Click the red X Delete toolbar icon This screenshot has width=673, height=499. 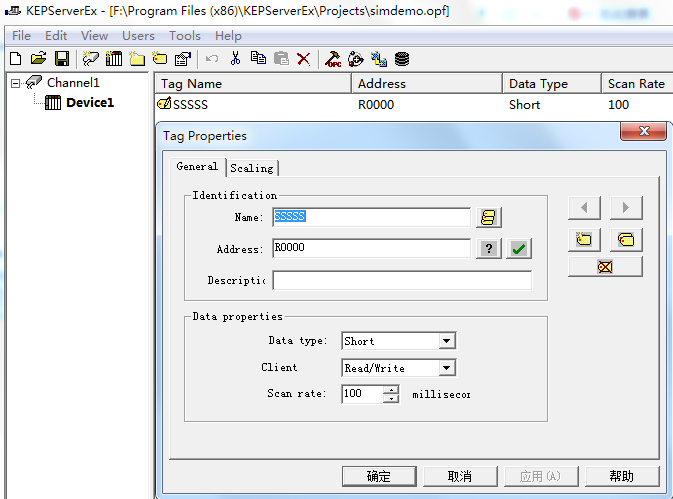point(303,59)
